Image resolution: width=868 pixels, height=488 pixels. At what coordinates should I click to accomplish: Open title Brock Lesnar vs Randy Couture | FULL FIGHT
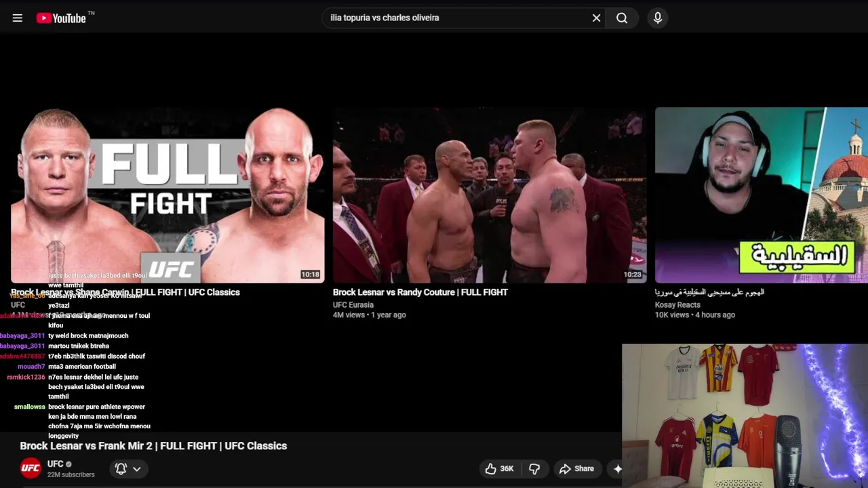(420, 292)
